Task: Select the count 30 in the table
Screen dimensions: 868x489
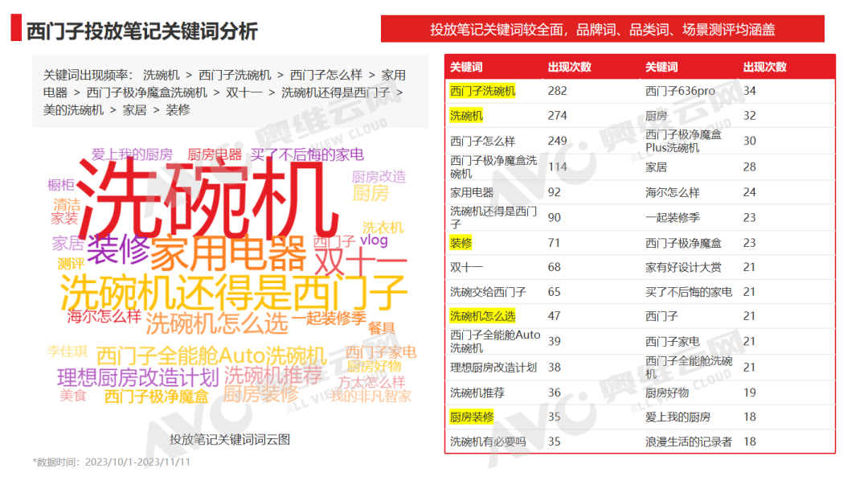Action: pyautogui.click(x=750, y=141)
